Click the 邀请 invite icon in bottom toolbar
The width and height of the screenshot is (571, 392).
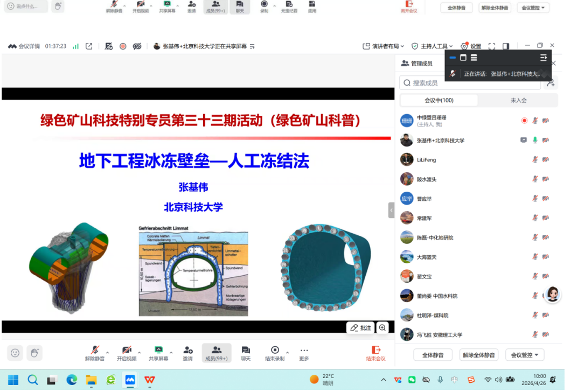click(188, 353)
